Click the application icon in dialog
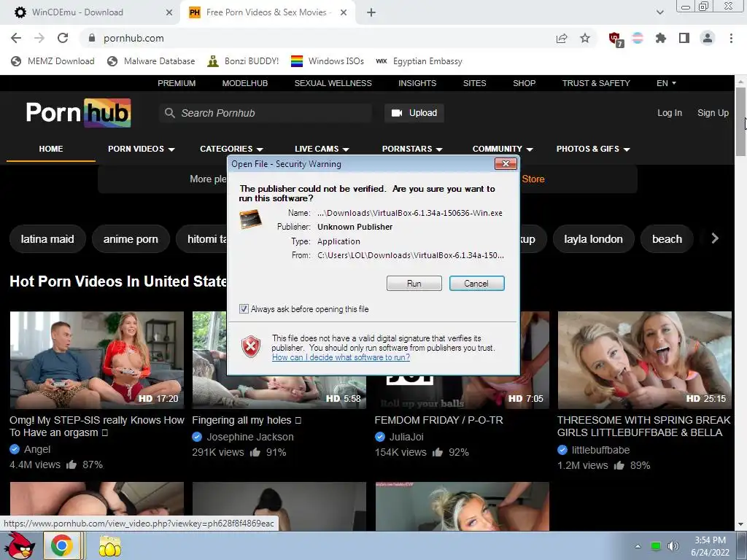Screen dimensions: 747x560 251,219
